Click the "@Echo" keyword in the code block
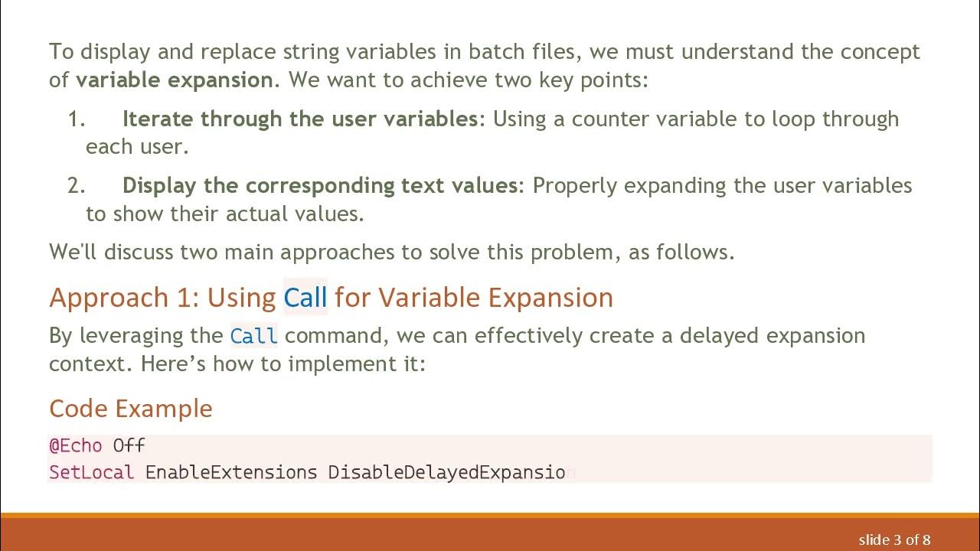The height and width of the screenshot is (551, 980). 75,445
